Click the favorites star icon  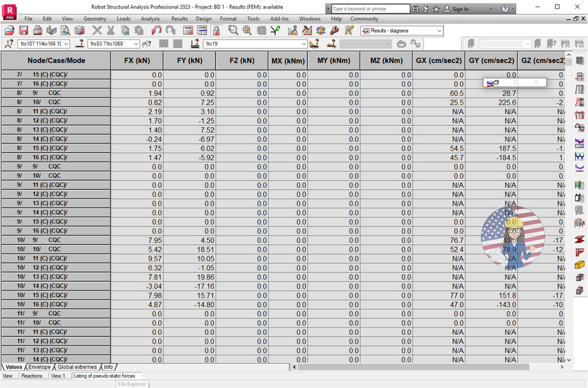(436, 9)
